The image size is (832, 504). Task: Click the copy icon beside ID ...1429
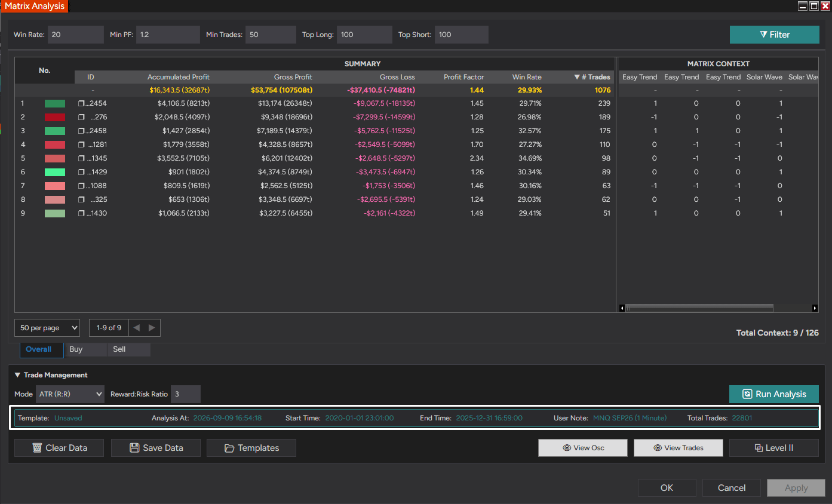(x=81, y=172)
